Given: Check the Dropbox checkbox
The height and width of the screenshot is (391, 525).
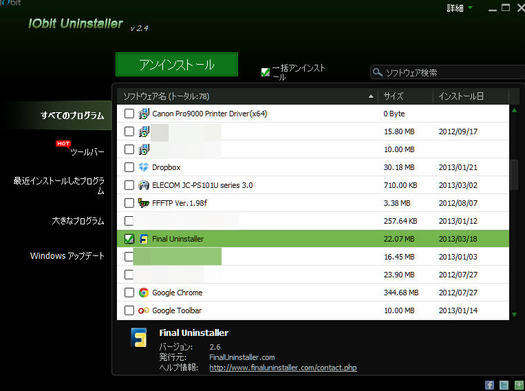Looking at the screenshot, I should (129, 167).
